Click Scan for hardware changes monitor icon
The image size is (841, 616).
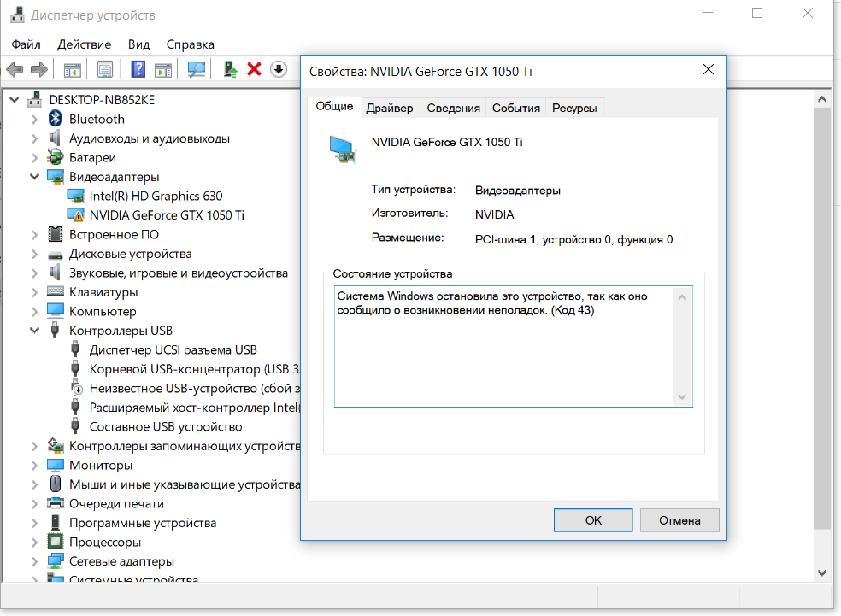click(197, 69)
